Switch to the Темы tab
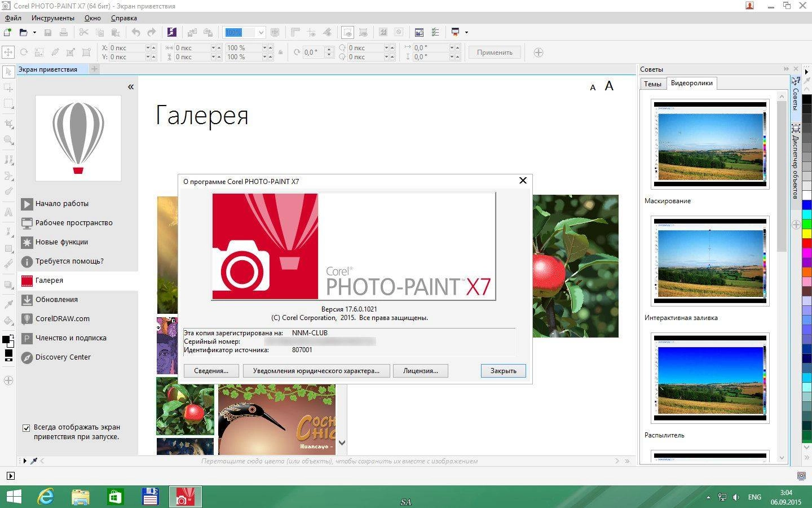 (652, 84)
